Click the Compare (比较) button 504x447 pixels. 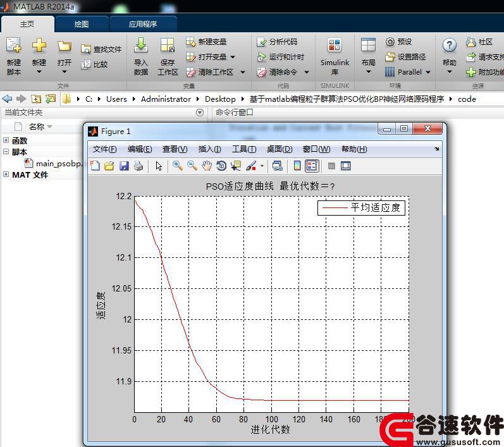[x=94, y=64]
